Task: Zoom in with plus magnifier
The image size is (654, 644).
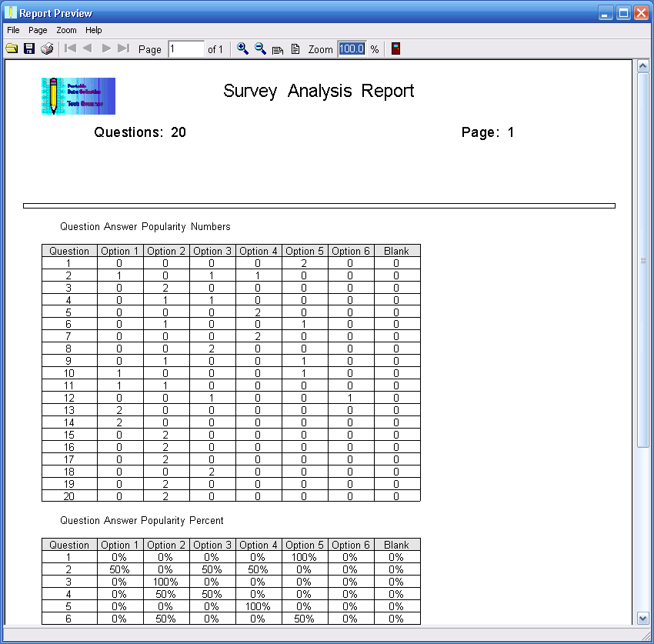Action: click(x=242, y=48)
